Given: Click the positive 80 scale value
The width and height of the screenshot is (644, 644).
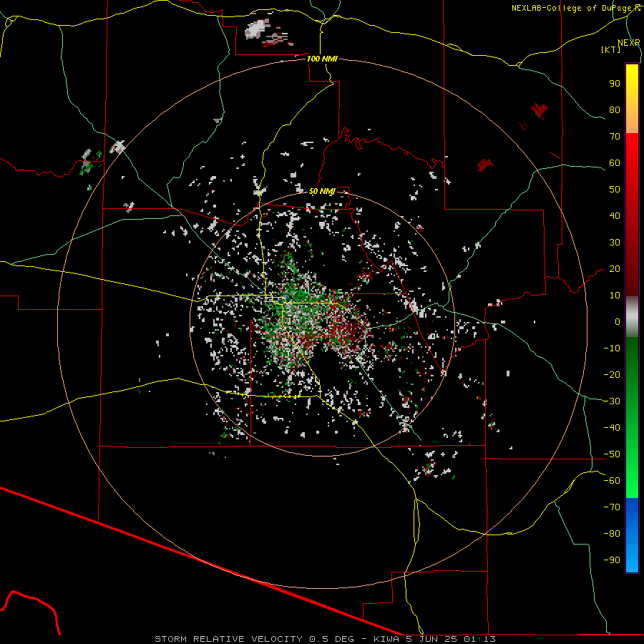Looking at the screenshot, I should [615, 109].
